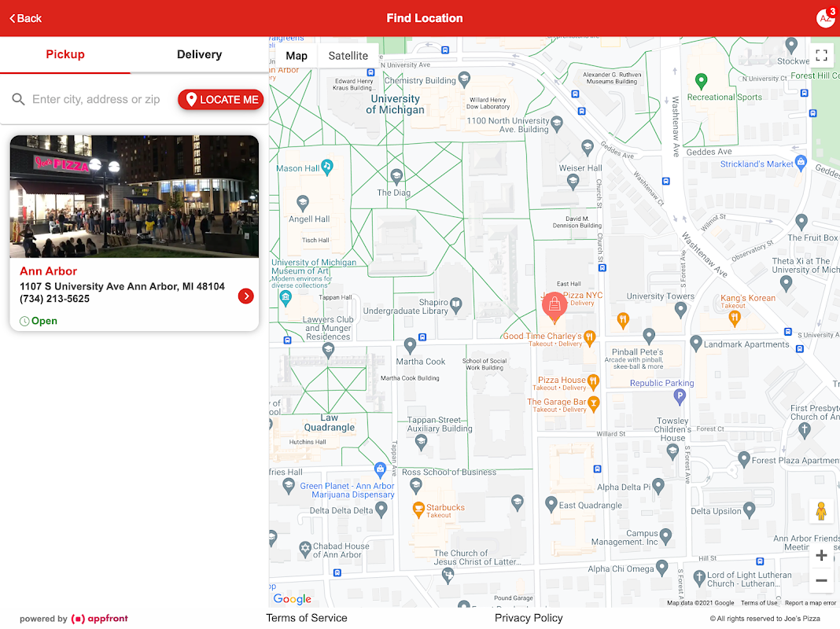840x629 pixels.
Task: Click the Good Time Charley's restaurant pin
Action: coord(589,338)
